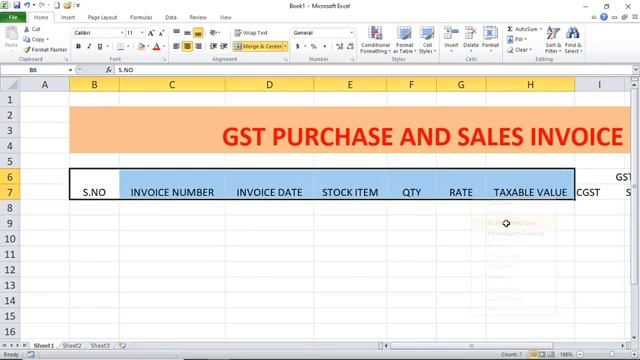Switch to the View tab
This screenshot has height=360, width=640.
click(225, 18)
